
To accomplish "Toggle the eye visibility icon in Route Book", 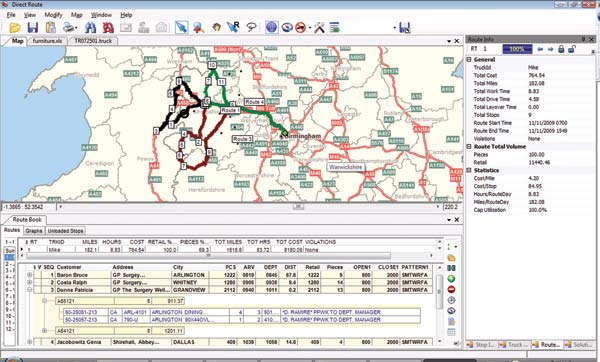I will click(x=451, y=311).
